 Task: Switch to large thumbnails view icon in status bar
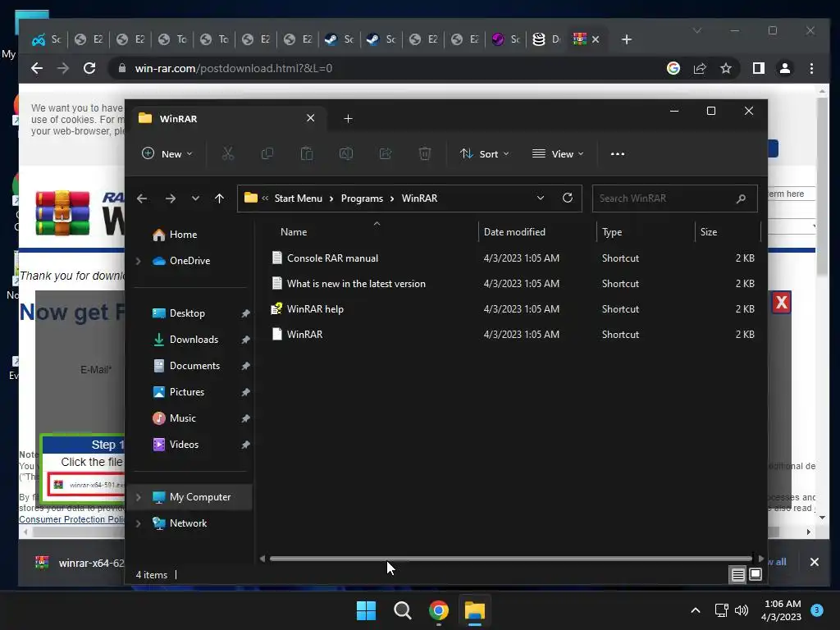click(756, 575)
